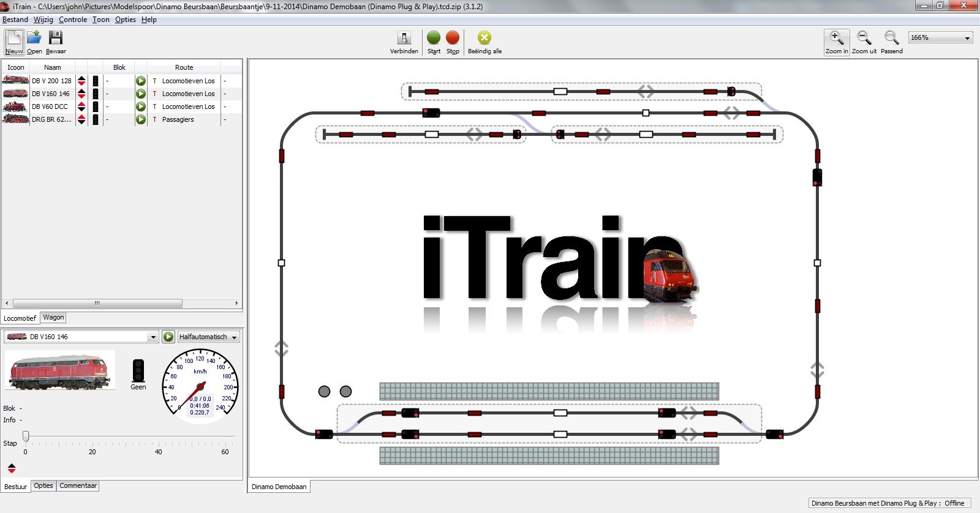Image resolution: width=980 pixels, height=513 pixels.
Task: Click direction arrows on right vertical track
Action: click(817, 370)
